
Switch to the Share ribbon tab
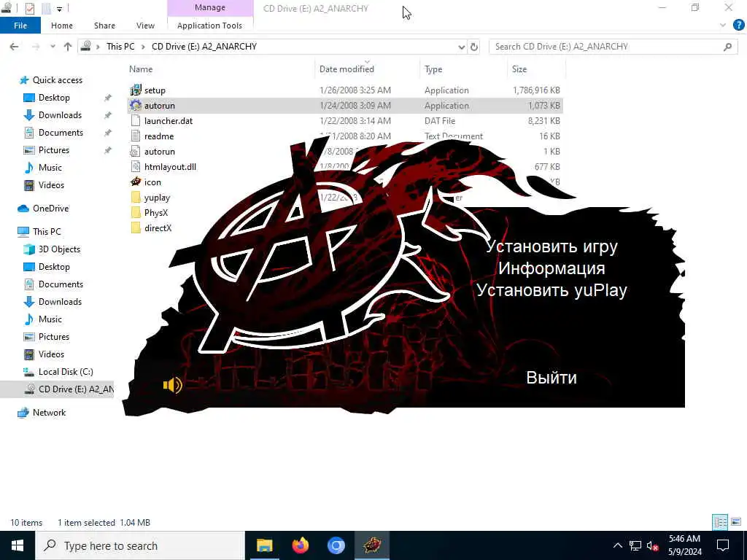pyautogui.click(x=104, y=26)
